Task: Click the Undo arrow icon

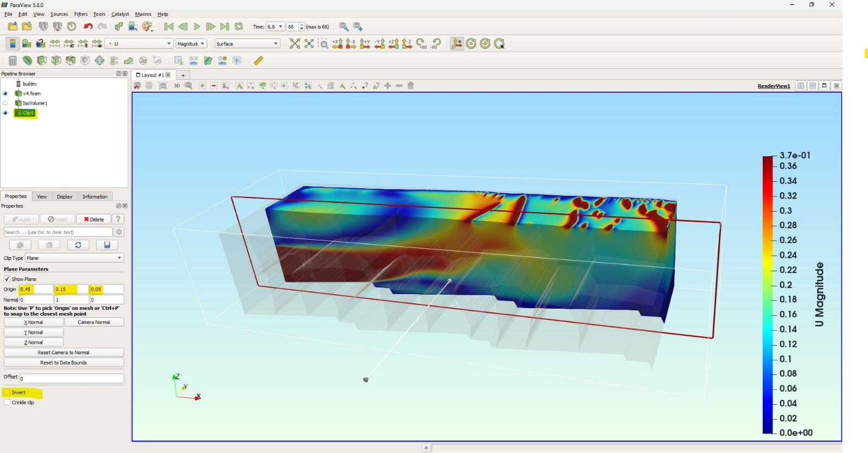Action: (x=88, y=27)
